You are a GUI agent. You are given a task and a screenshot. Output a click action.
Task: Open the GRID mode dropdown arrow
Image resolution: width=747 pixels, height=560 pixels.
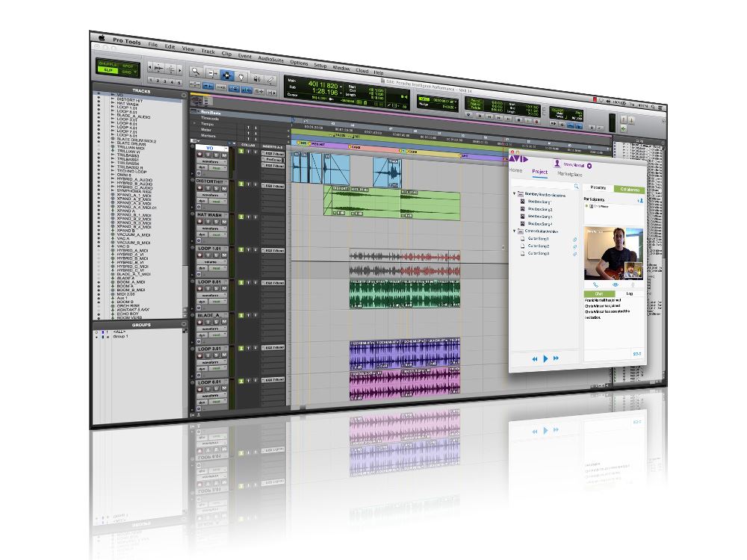point(135,72)
